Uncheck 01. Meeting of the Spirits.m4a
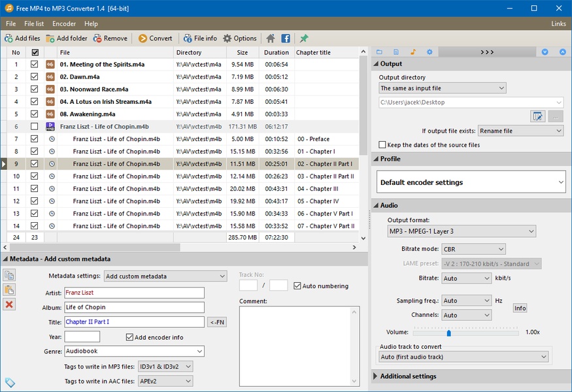572x392 pixels. [x=34, y=65]
